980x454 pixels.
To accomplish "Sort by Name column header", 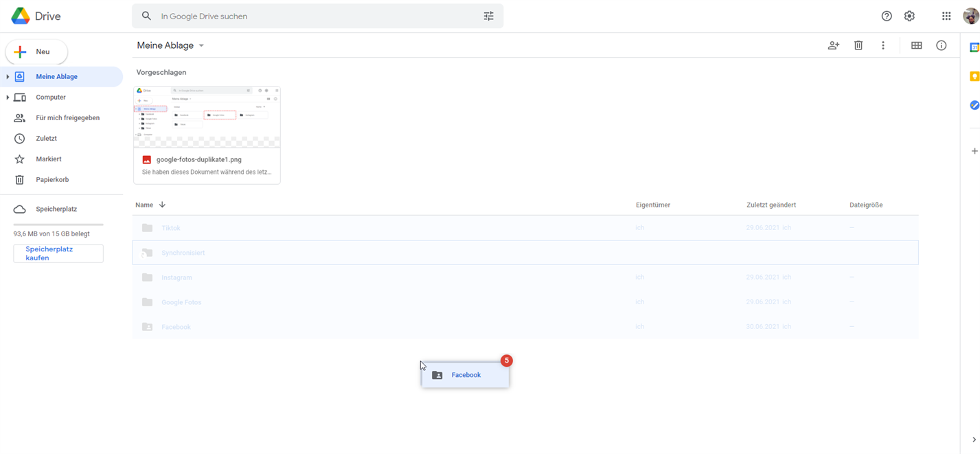I will tap(144, 205).
